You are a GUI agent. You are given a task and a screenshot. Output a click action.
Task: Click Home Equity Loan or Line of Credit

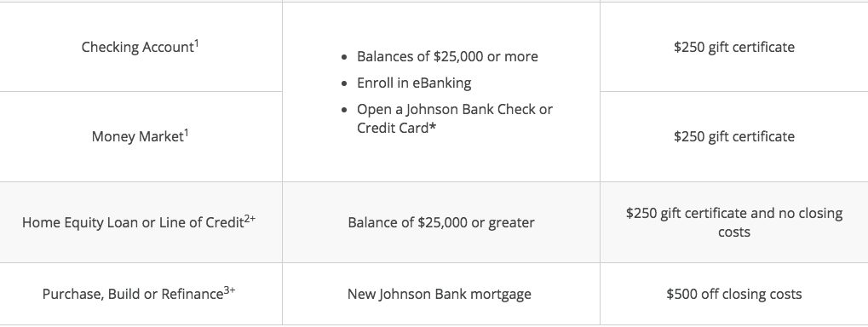pos(133,222)
